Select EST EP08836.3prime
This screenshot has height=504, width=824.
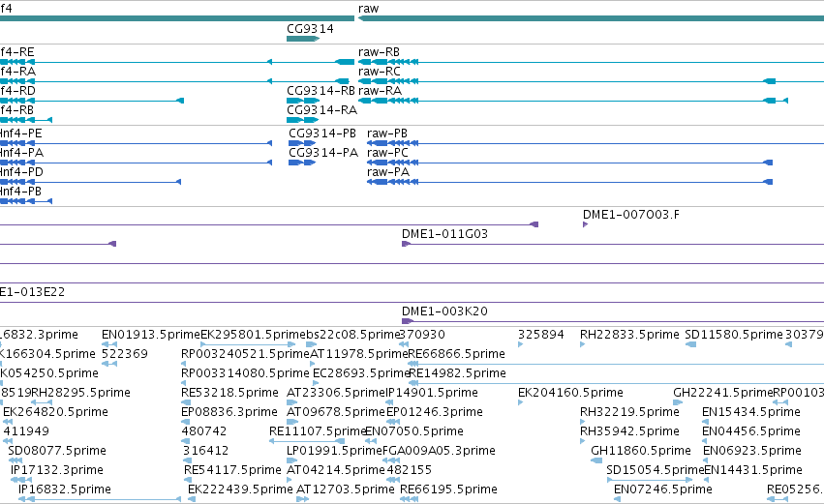(x=186, y=422)
